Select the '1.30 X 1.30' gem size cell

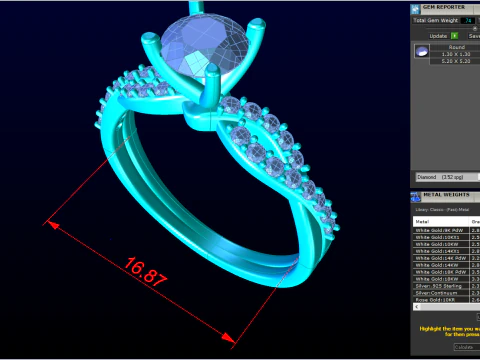(x=455, y=54)
